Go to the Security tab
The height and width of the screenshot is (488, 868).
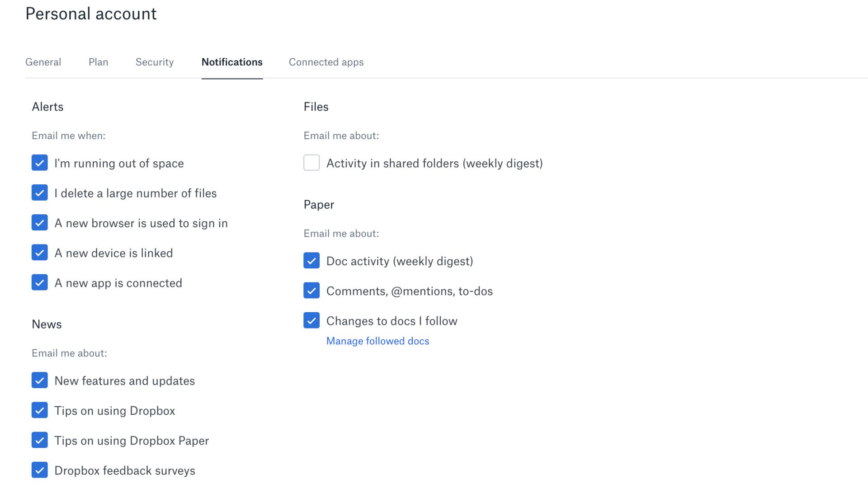[x=155, y=62]
